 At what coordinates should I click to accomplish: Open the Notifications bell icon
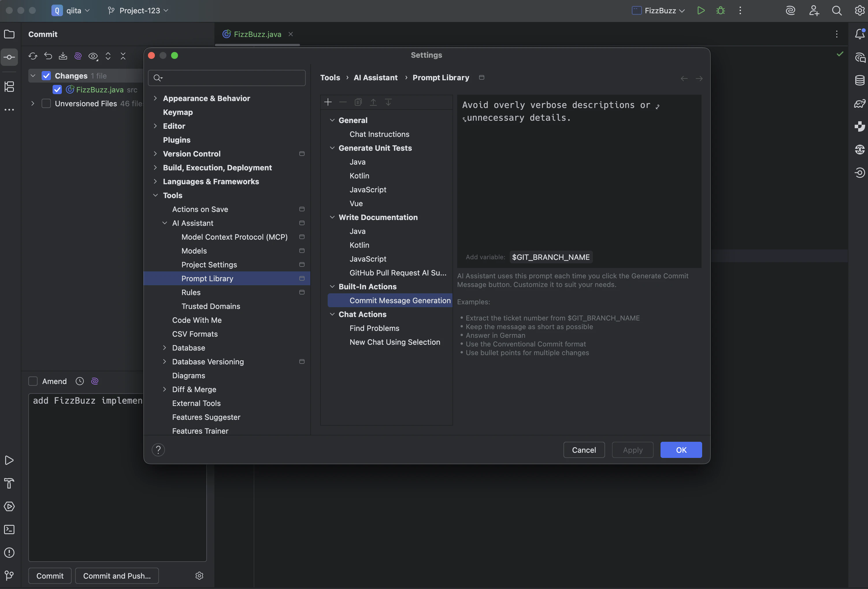pos(859,34)
